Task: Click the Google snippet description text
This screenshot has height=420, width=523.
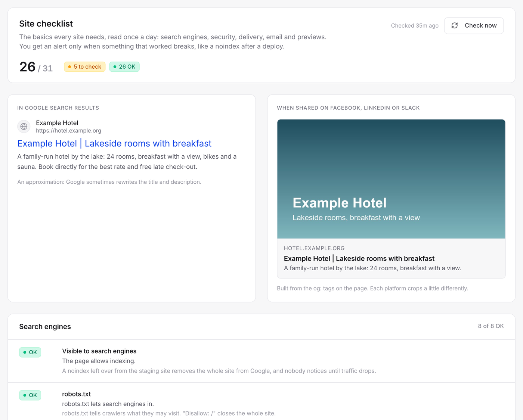Action: (127, 162)
